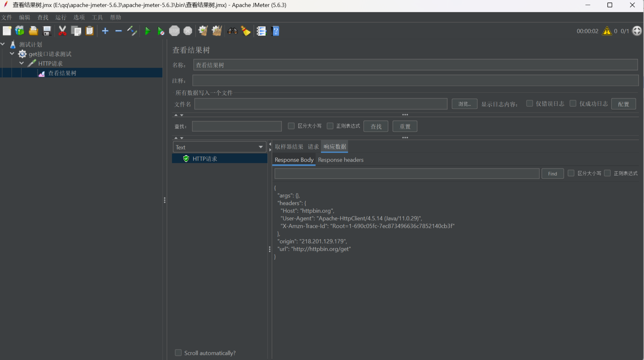Click the binoculars Search icon

pos(232,31)
